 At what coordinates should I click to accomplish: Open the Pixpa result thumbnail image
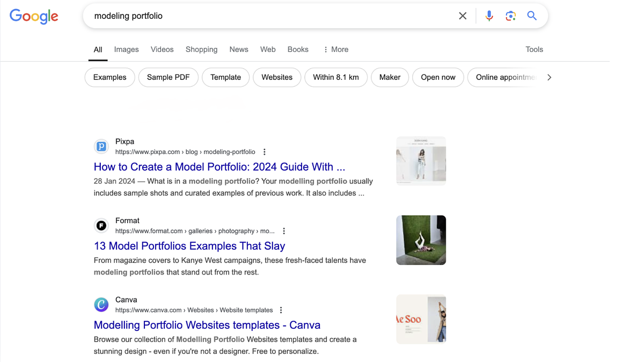point(421,161)
